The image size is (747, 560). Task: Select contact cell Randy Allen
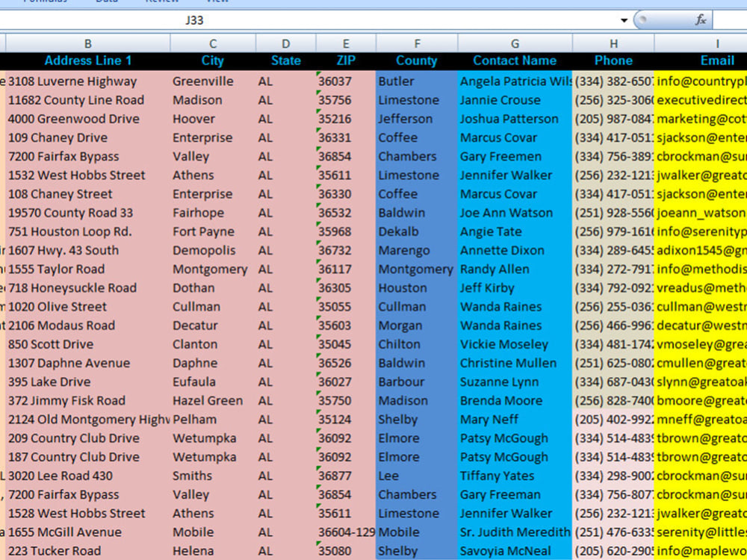pyautogui.click(x=515, y=269)
